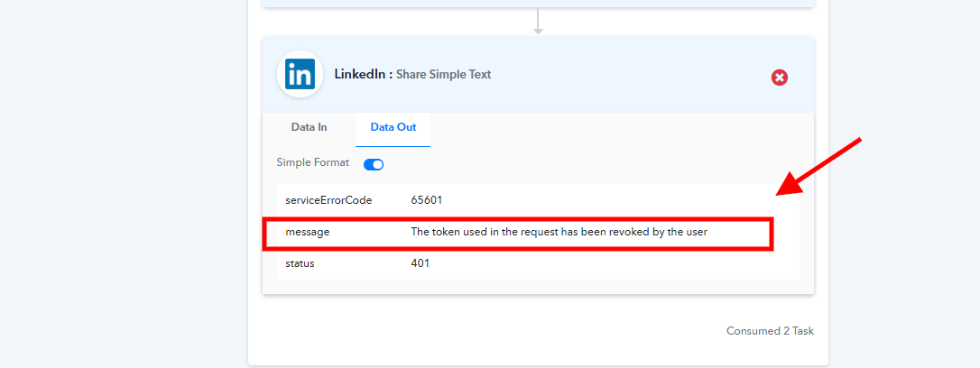The height and width of the screenshot is (368, 980).
Task: Click the connector arrow above LinkedIn step
Action: (x=538, y=22)
